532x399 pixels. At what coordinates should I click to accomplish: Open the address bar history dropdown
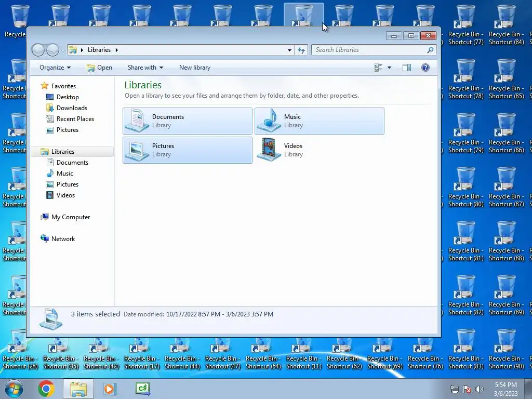click(289, 50)
